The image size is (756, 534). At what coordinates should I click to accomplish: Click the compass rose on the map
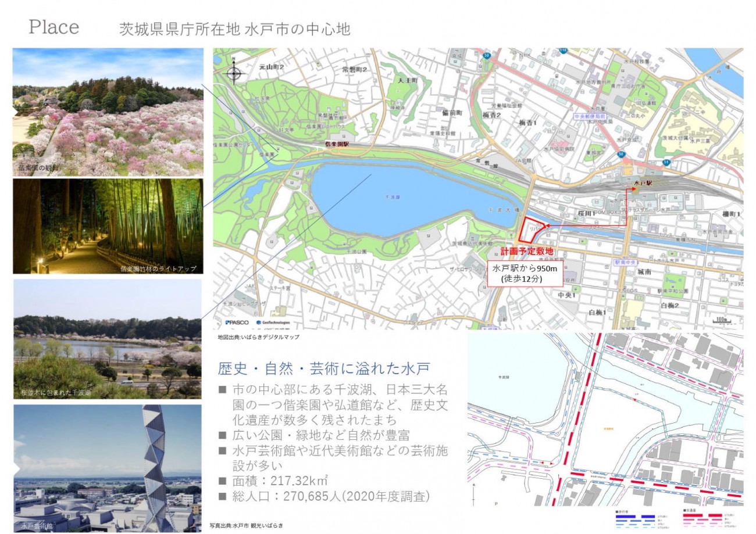click(x=234, y=73)
